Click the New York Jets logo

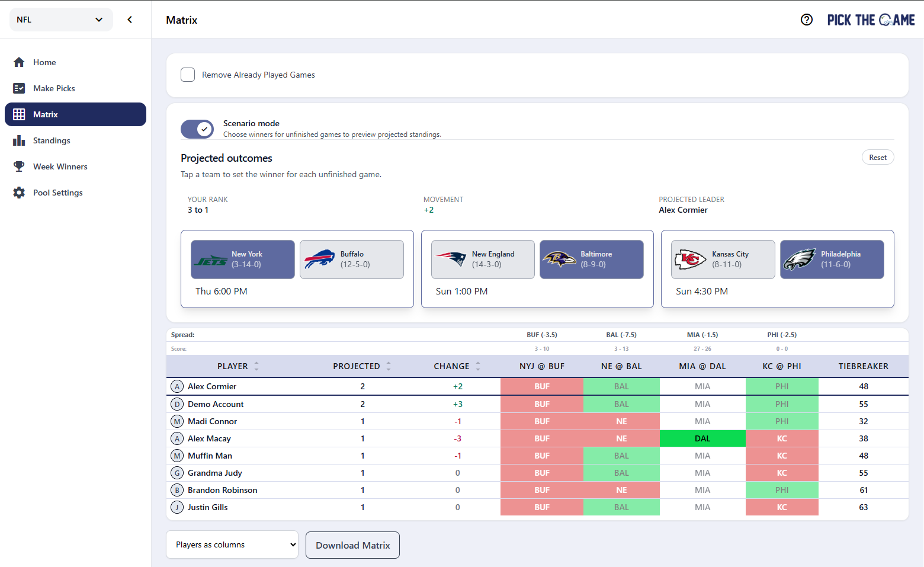point(211,260)
